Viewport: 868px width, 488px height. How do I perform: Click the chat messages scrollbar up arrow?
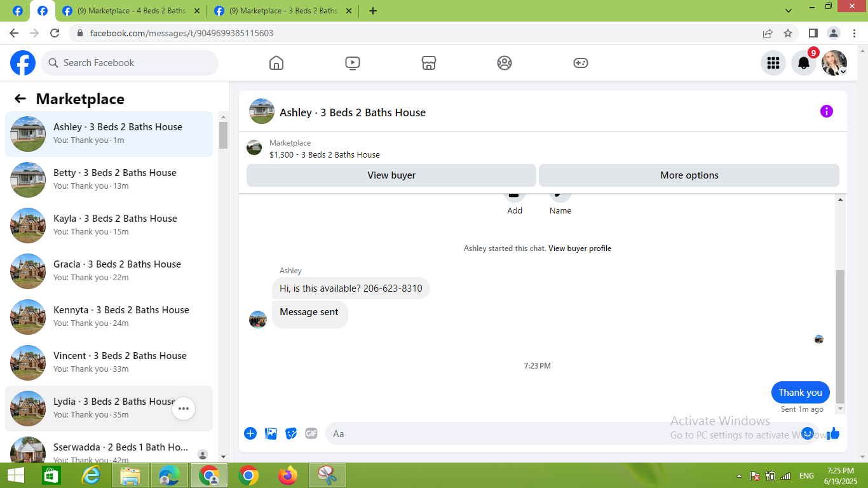coord(841,200)
